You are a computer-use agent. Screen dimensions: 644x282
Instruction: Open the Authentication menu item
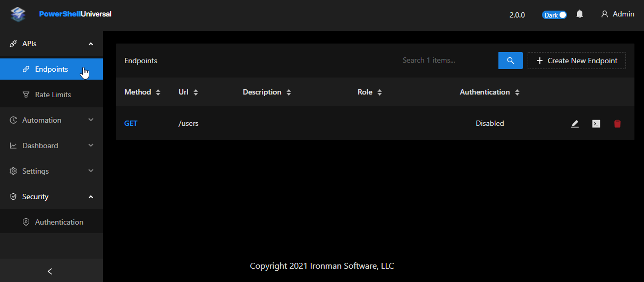[59, 222]
